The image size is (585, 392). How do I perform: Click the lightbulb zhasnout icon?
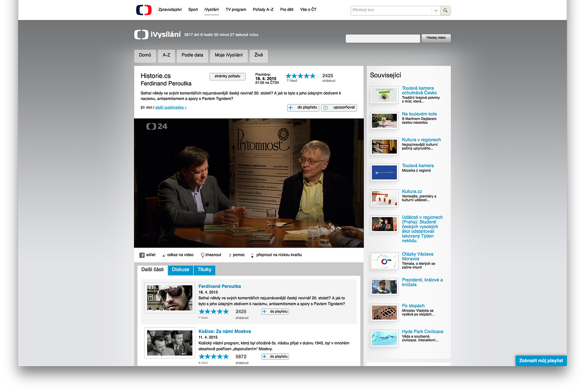click(203, 255)
